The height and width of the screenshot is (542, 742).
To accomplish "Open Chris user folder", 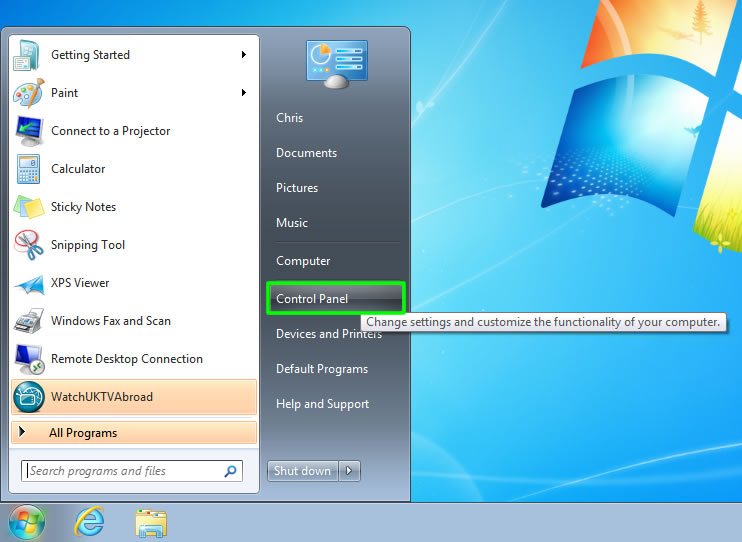I will [290, 118].
